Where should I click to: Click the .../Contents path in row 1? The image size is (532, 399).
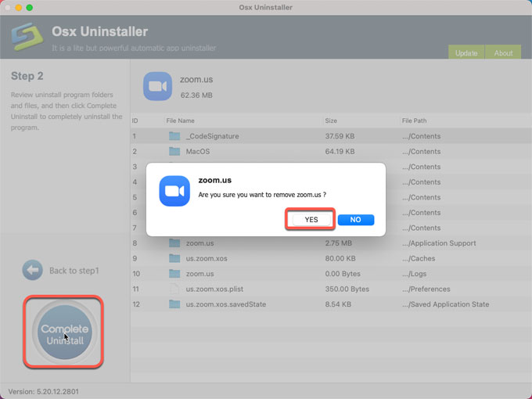pyautogui.click(x=421, y=136)
